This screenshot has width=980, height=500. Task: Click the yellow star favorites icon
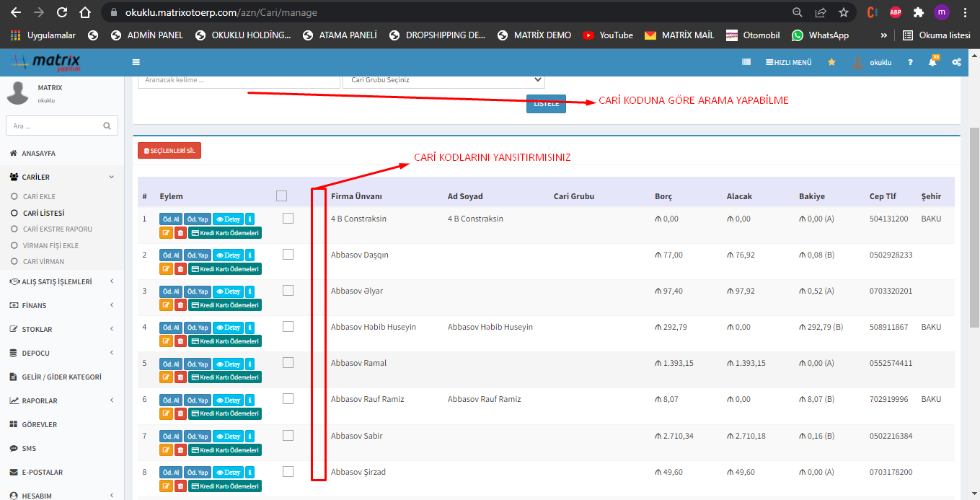point(831,63)
